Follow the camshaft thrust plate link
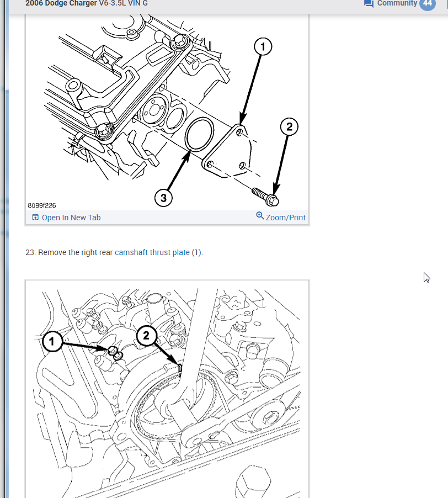 [152, 252]
